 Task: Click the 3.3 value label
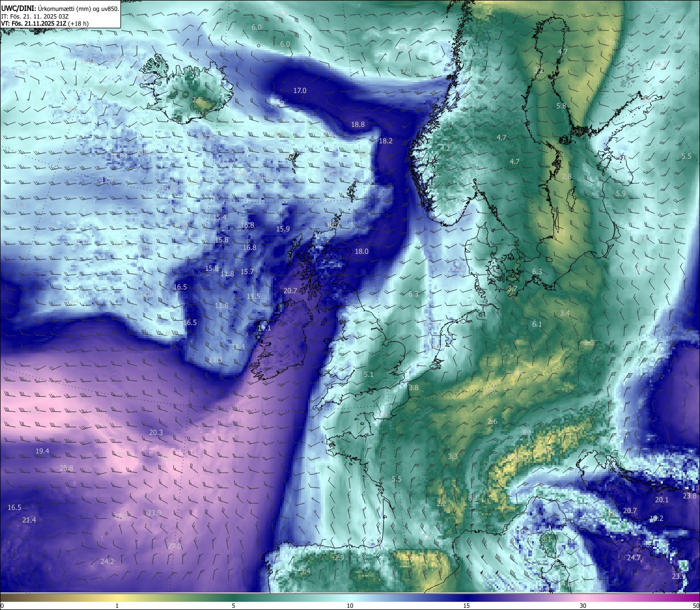coord(453,457)
